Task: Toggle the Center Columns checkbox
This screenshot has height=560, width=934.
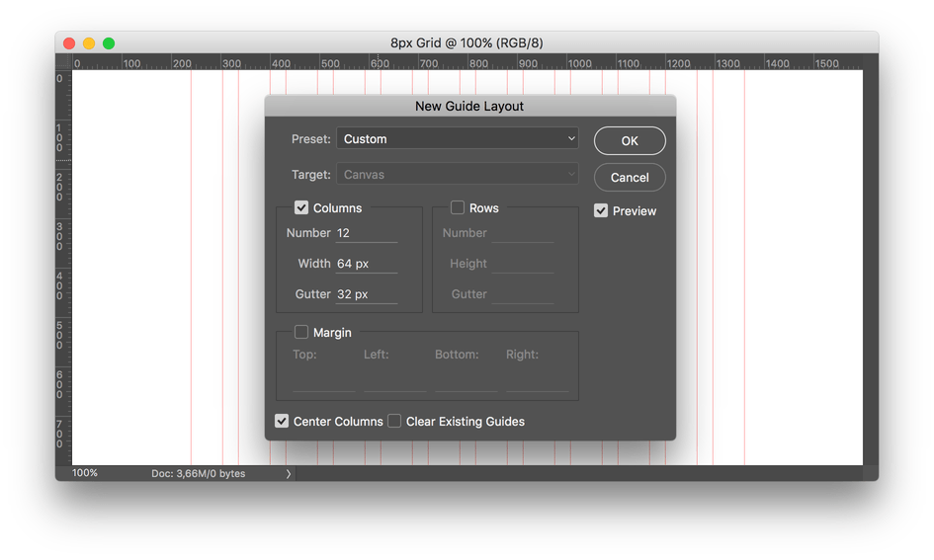Action: [x=283, y=421]
